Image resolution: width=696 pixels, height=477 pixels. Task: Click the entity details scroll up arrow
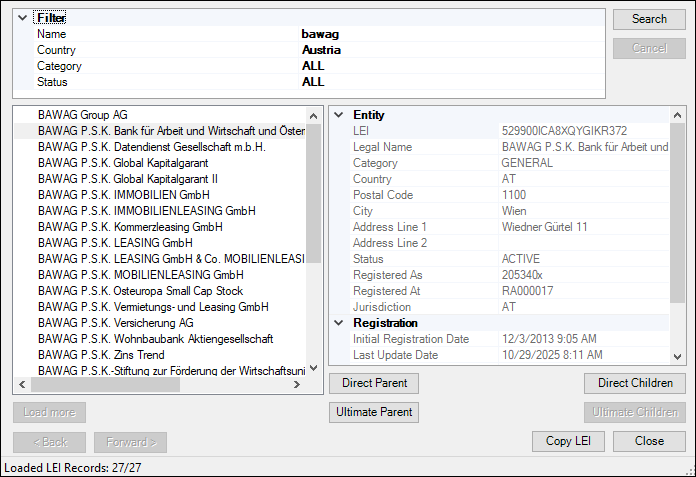tap(677, 115)
